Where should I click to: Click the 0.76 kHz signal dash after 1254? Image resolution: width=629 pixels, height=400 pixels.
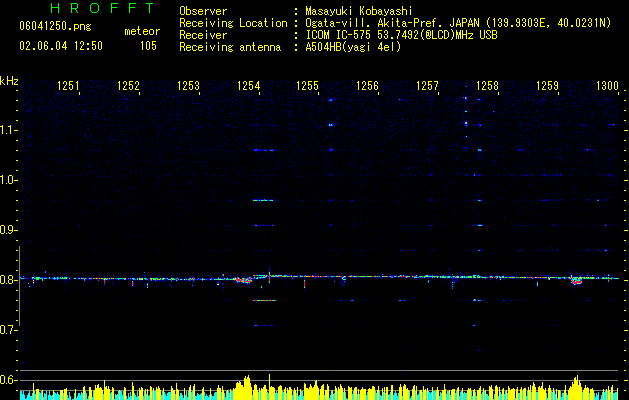click(x=264, y=301)
